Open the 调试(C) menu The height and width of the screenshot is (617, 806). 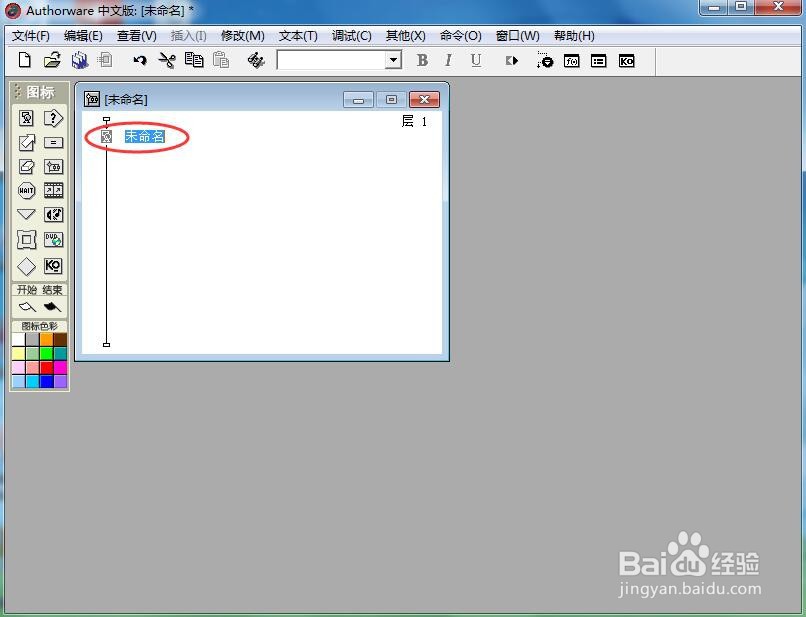tap(352, 35)
